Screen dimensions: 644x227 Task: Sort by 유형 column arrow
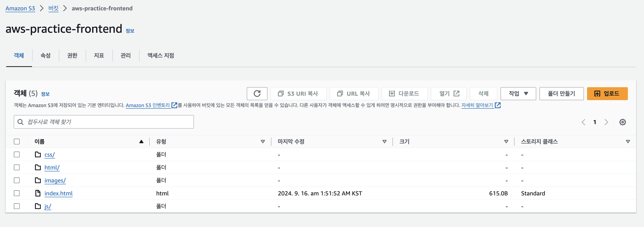point(263,142)
